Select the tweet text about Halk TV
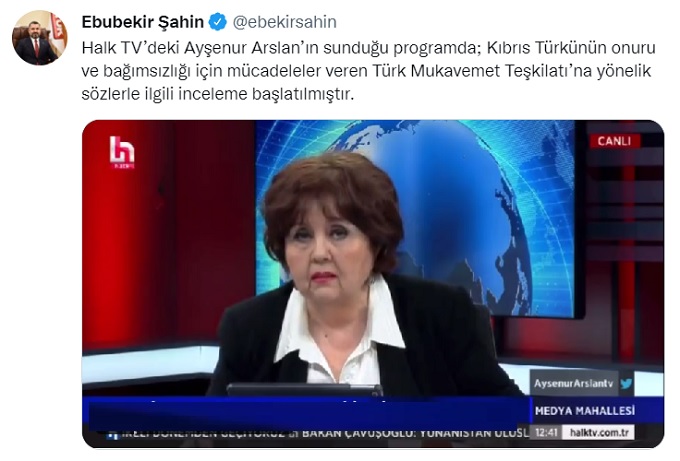The image size is (680, 461). pos(368,71)
